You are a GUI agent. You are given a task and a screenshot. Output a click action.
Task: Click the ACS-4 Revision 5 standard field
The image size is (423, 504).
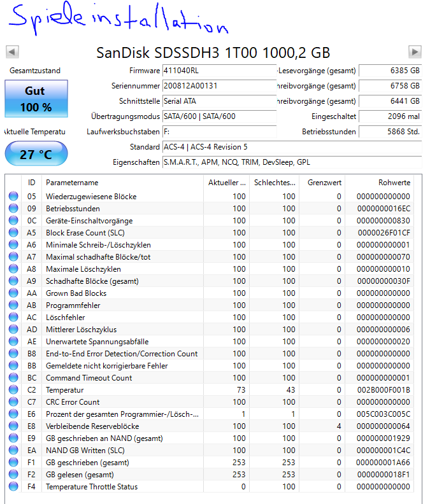(292, 147)
